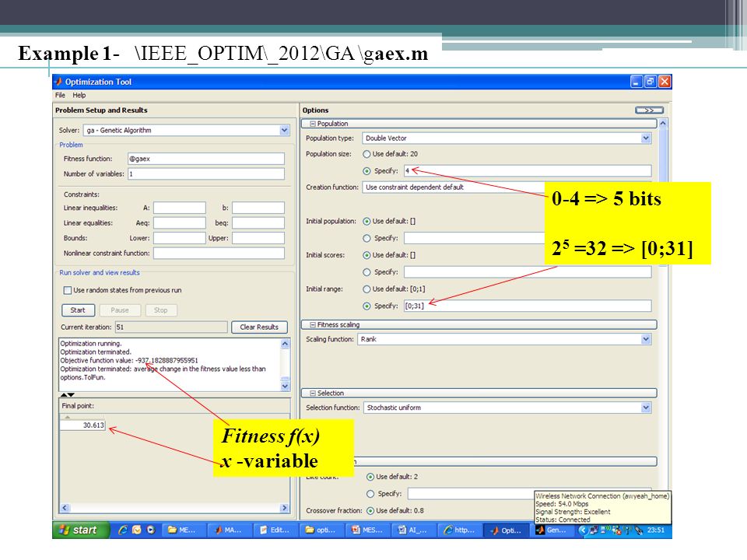Click left arrow of Final point scrollbar
Viewport: 747px width, 560px height.
click(x=65, y=508)
